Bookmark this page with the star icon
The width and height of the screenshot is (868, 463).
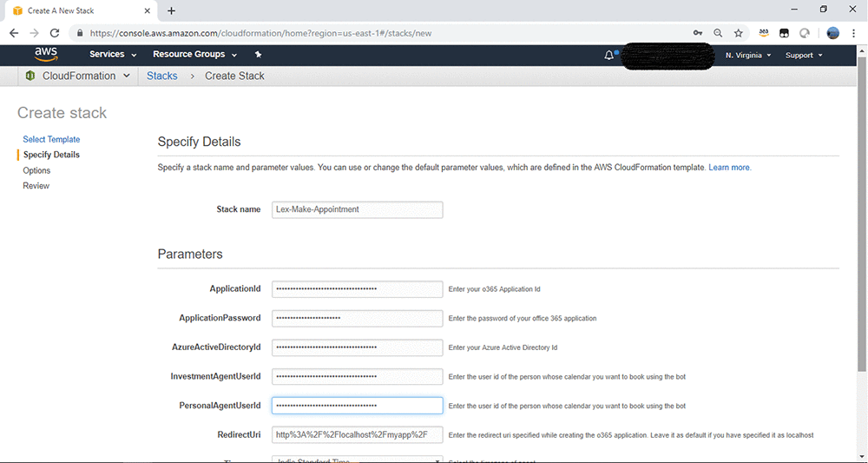coord(739,33)
